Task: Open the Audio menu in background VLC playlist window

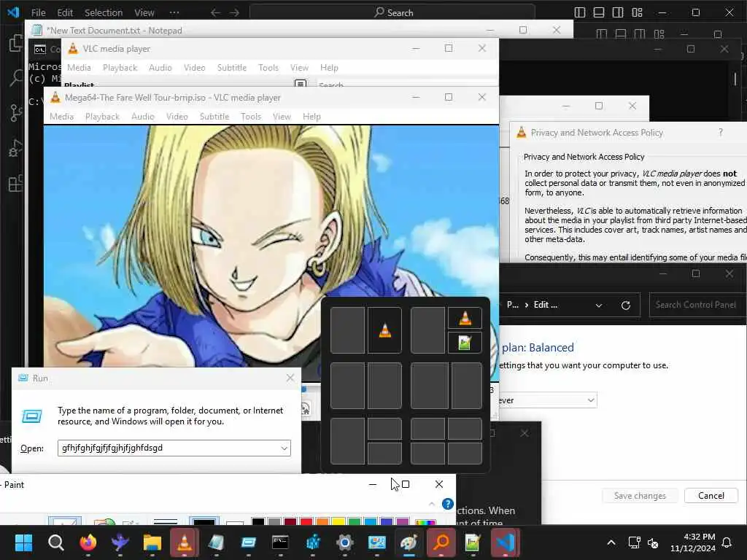Action: 160,68
